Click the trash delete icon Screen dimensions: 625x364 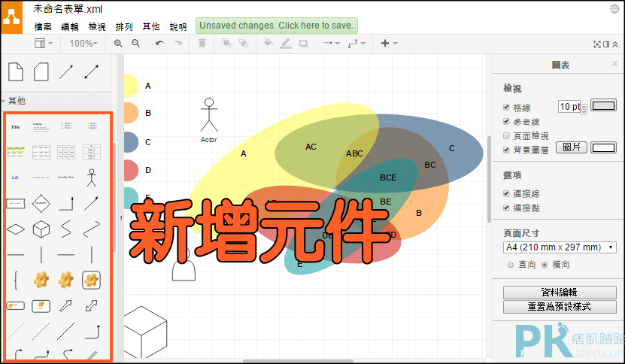[202, 43]
